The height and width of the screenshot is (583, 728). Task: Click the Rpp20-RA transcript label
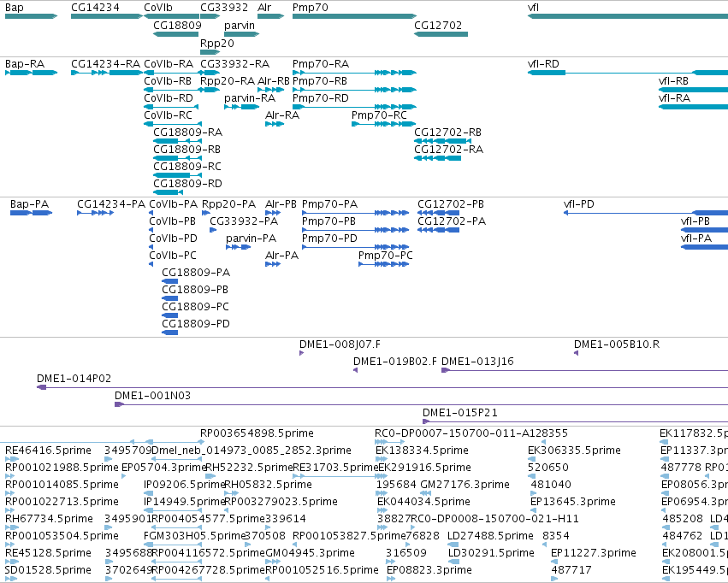228,80
